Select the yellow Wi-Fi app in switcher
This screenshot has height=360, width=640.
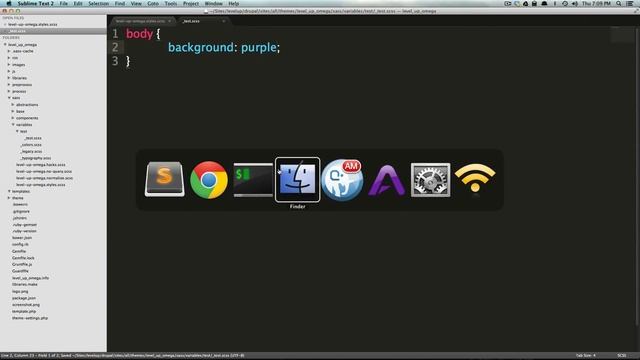[x=475, y=178]
